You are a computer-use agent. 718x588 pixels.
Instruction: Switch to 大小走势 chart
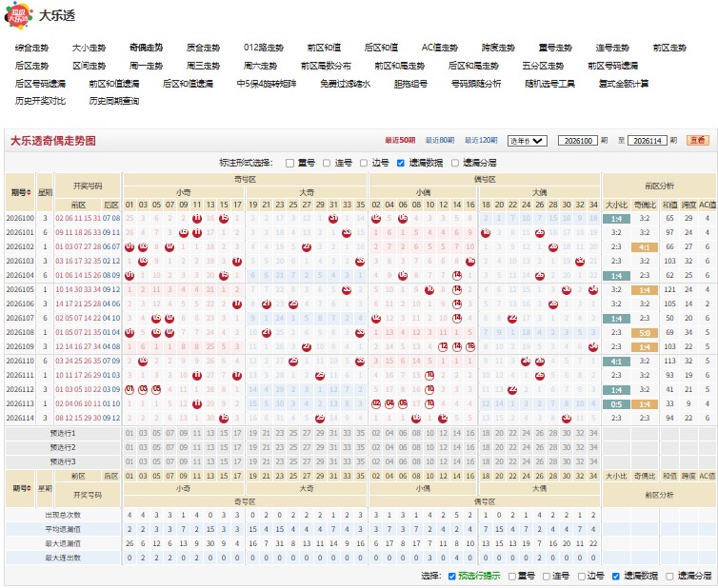[89, 48]
